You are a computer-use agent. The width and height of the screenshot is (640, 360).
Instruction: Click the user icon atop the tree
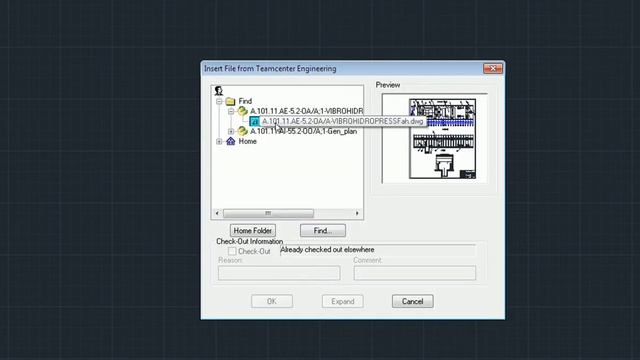coord(219,91)
